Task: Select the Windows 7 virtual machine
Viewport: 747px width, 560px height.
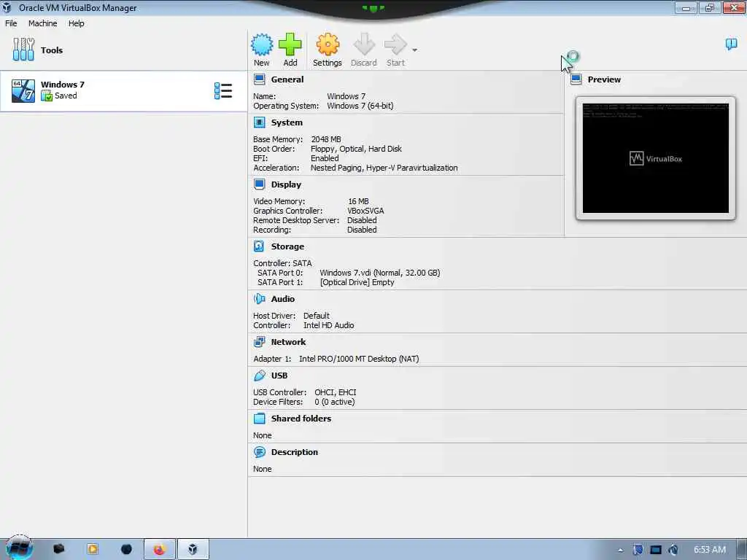Action: point(123,91)
